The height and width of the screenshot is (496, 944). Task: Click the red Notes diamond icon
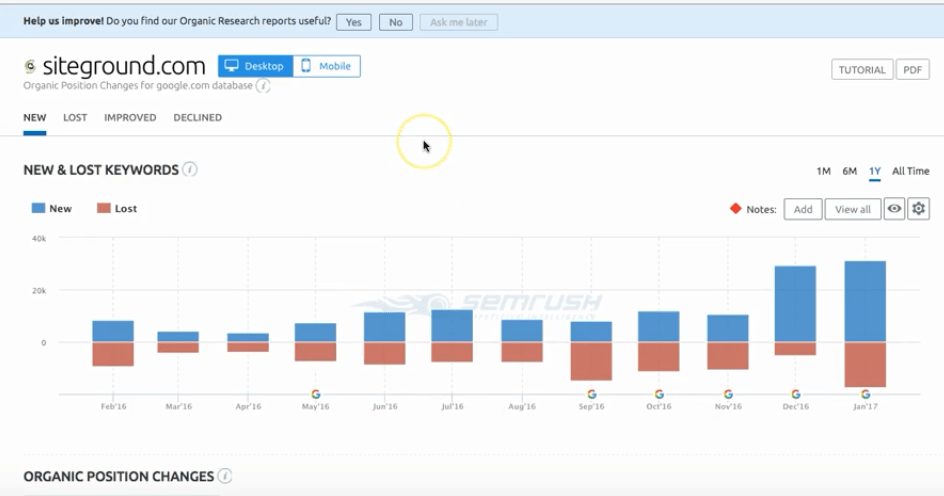[x=735, y=209]
